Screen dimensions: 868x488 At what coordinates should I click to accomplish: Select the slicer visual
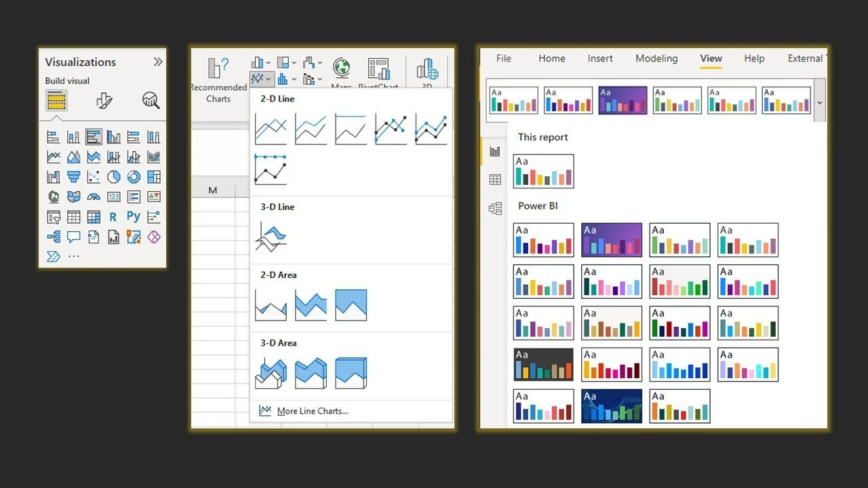tap(54, 216)
